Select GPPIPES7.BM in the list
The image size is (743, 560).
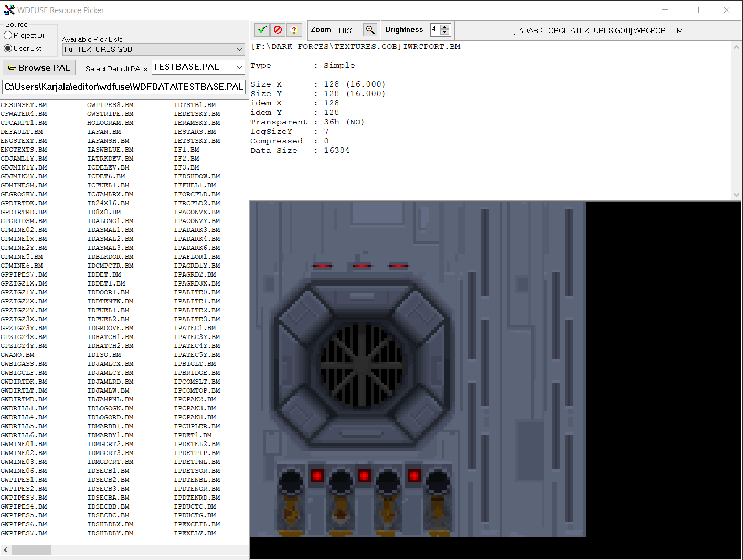click(24, 274)
